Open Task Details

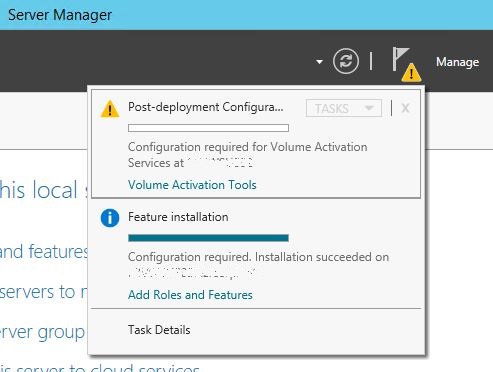click(159, 330)
